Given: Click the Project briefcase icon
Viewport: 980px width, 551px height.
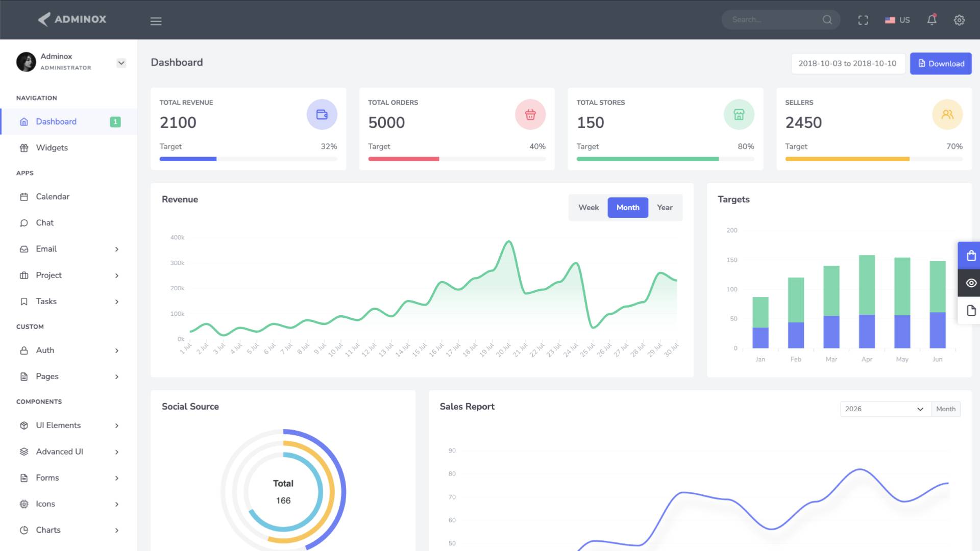Looking at the screenshot, I should tap(24, 275).
